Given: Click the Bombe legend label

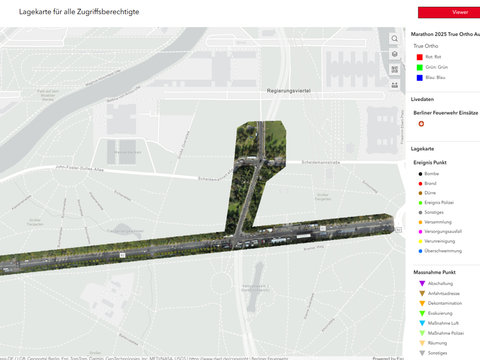Looking at the screenshot, I should click(431, 174).
